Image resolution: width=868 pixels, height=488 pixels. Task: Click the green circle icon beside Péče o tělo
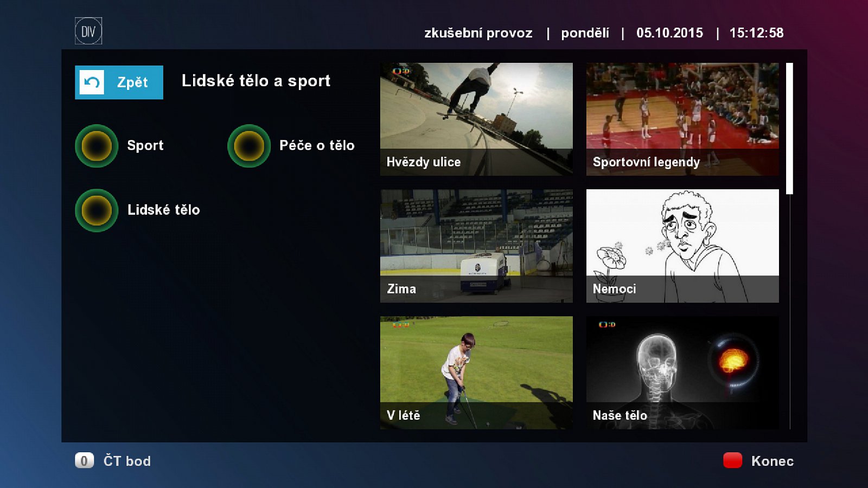coord(249,145)
